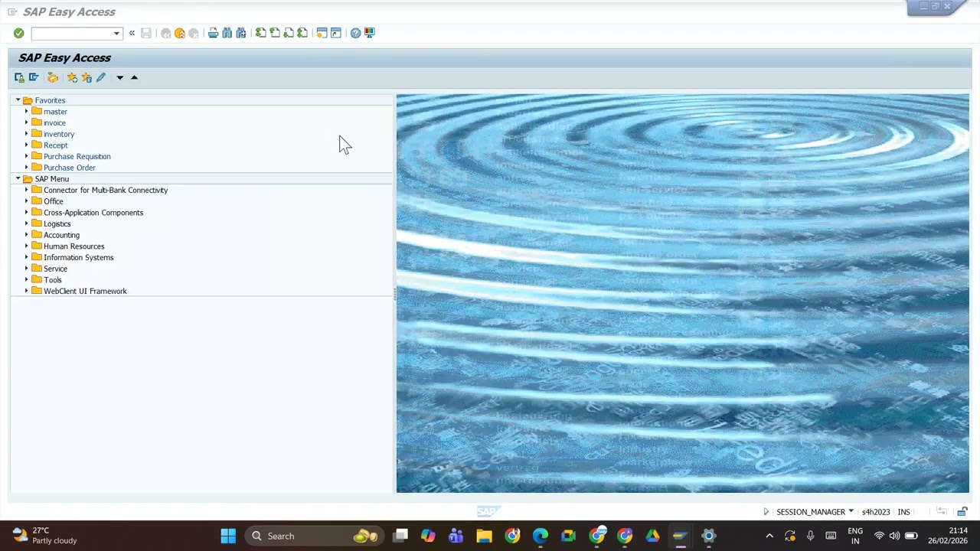Open the command field dropdown arrow
The image size is (980, 551).
(116, 34)
